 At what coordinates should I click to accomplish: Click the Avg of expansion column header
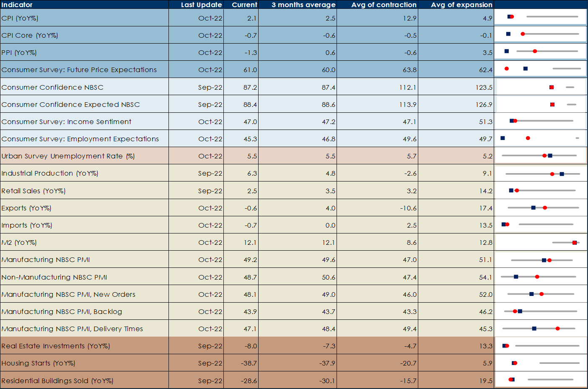tap(461, 5)
